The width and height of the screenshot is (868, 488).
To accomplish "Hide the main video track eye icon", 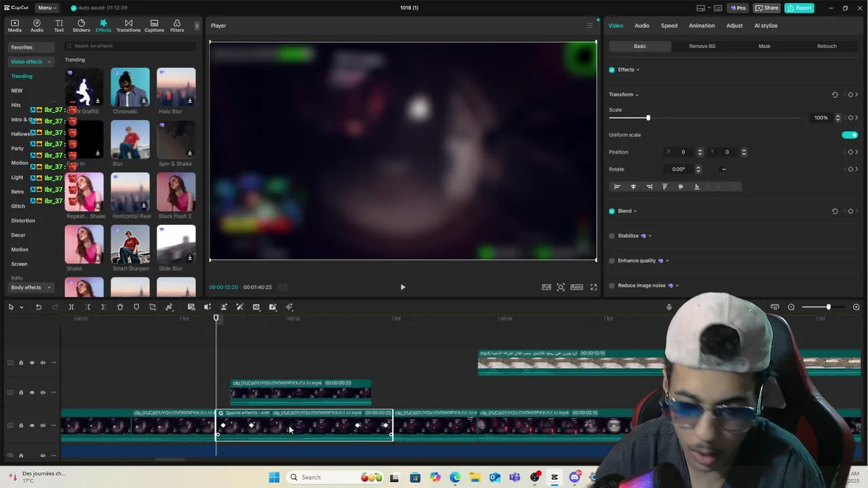I will (32, 426).
